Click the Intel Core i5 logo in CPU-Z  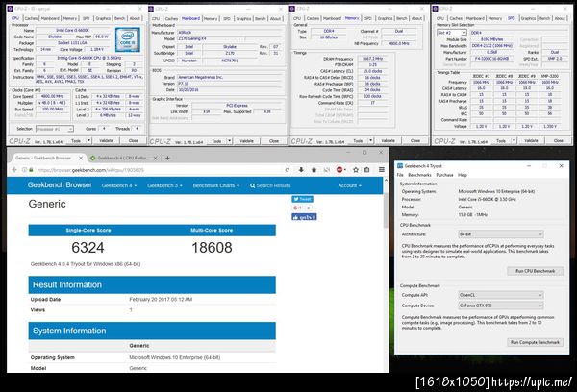pyautogui.click(x=127, y=39)
